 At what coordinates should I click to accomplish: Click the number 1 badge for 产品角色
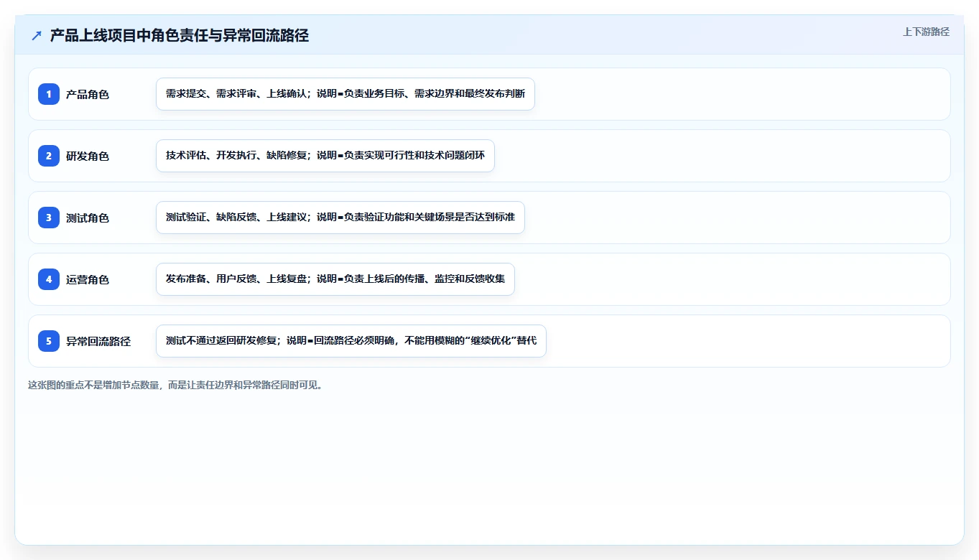pyautogui.click(x=49, y=94)
